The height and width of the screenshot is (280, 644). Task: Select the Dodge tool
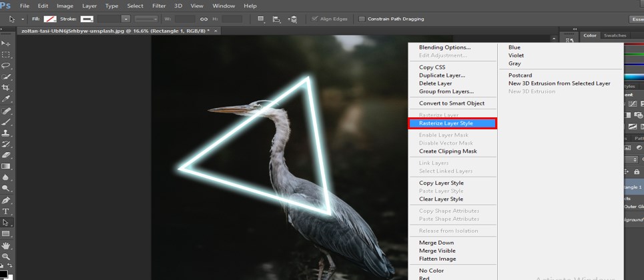pos(6,189)
